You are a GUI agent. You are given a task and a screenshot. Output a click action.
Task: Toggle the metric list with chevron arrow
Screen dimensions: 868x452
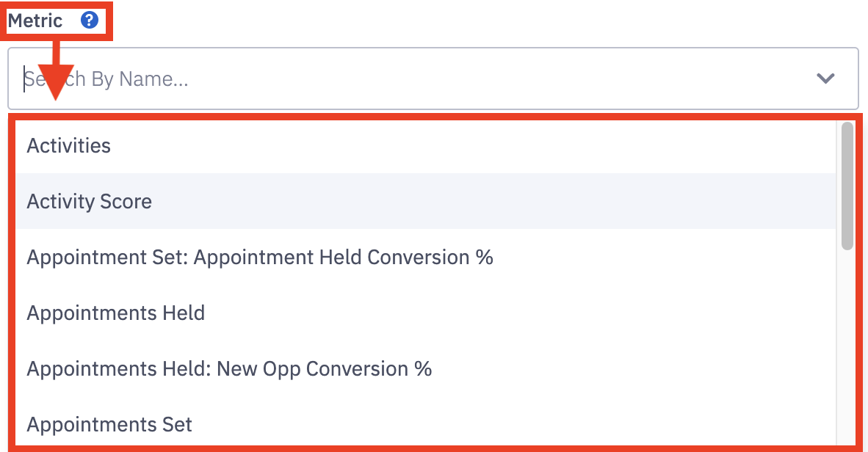coord(825,79)
